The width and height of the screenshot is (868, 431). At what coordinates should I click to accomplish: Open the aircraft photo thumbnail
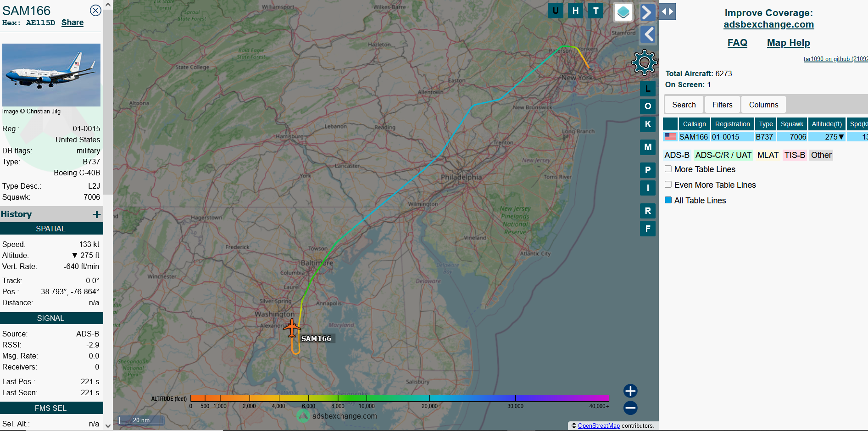pos(51,75)
